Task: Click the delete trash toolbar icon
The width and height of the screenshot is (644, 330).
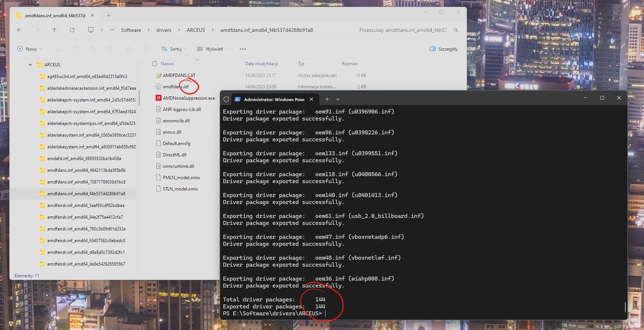Action: (x=145, y=49)
